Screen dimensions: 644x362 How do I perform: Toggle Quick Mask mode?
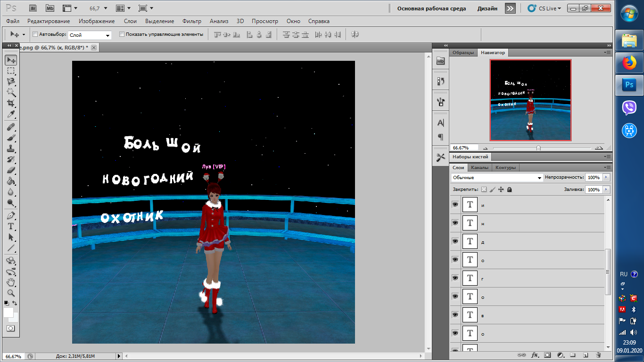point(11,328)
